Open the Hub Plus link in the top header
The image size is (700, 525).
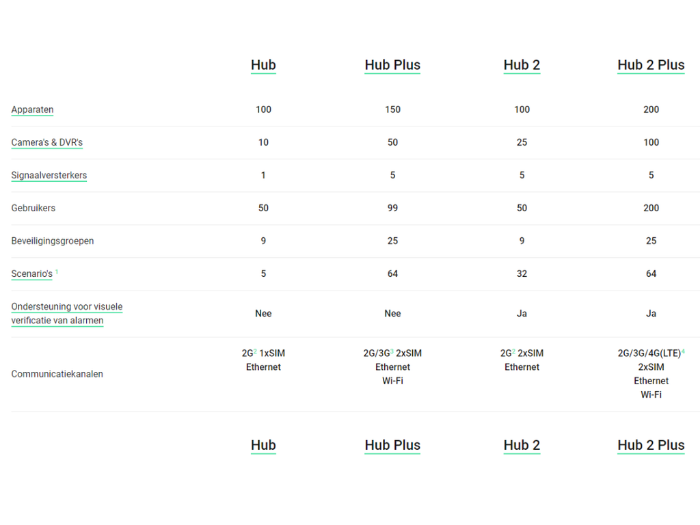point(392,65)
